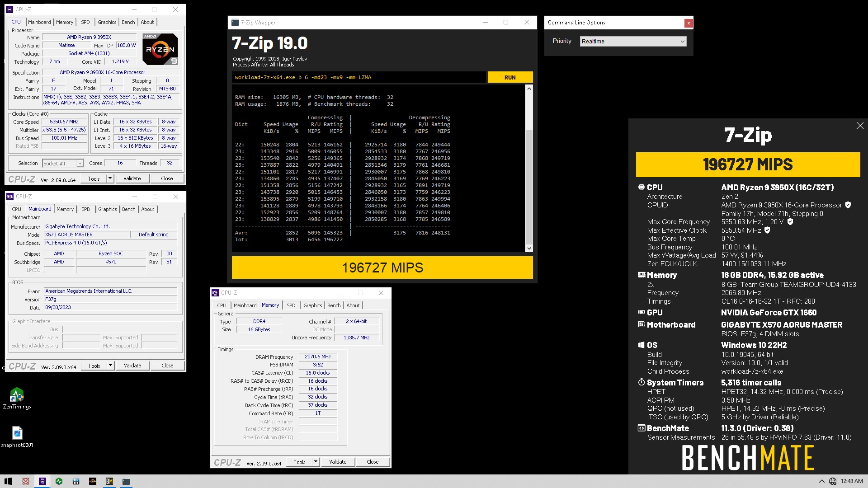Open the snaphsot0001 desktop file
The image size is (868, 488).
pos(17,436)
